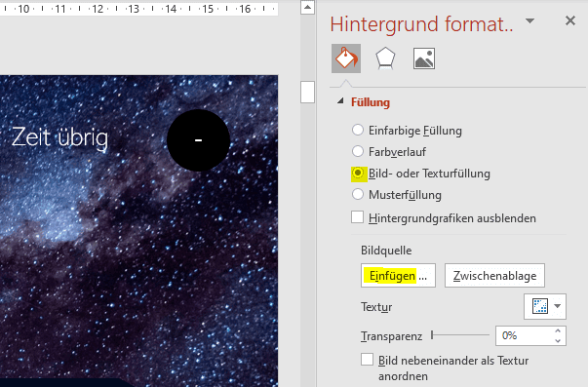Select the black circle shape on slide
Image resolution: width=588 pixels, height=387 pixels.
(198, 140)
